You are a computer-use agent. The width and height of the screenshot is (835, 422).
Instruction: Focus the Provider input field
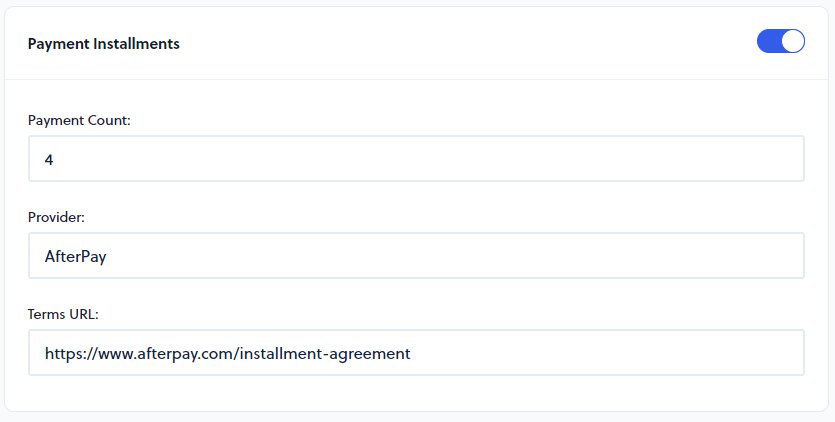point(416,256)
